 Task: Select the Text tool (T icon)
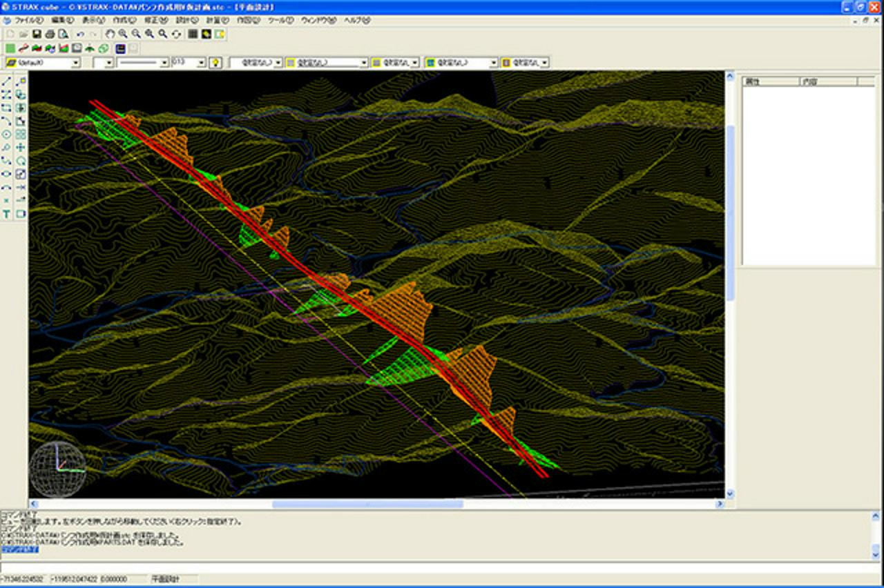click(7, 215)
